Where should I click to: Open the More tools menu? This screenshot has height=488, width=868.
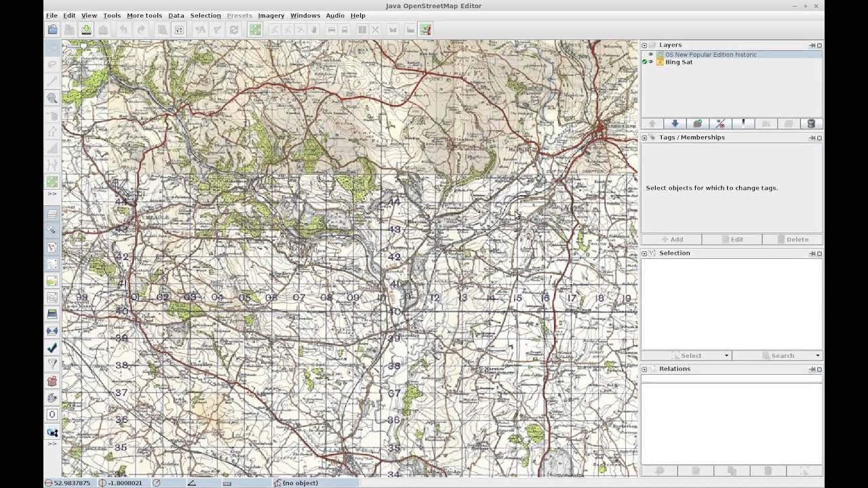click(x=144, y=16)
